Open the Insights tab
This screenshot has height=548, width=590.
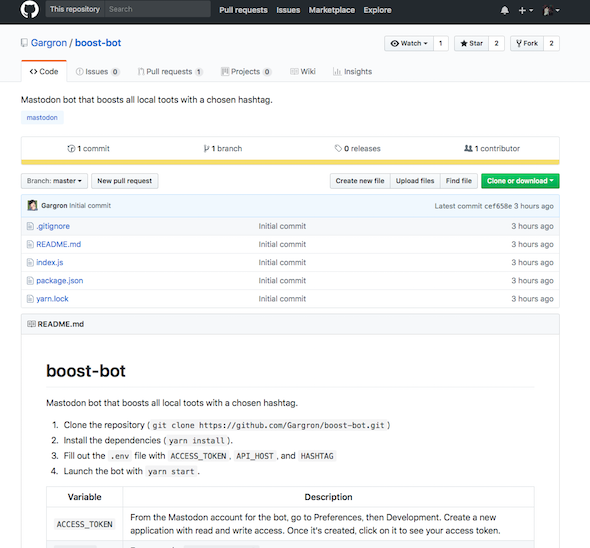[x=353, y=72]
